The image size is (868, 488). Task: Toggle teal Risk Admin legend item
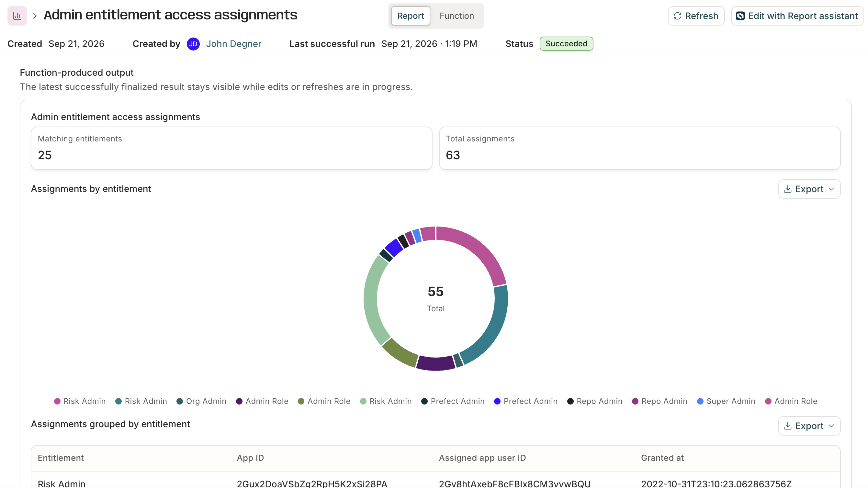pyautogui.click(x=141, y=401)
